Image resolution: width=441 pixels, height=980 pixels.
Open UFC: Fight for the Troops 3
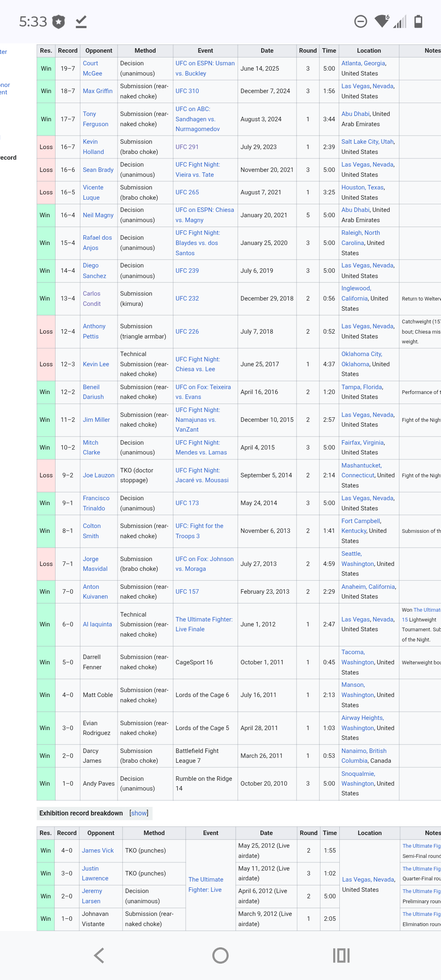pyautogui.click(x=199, y=531)
